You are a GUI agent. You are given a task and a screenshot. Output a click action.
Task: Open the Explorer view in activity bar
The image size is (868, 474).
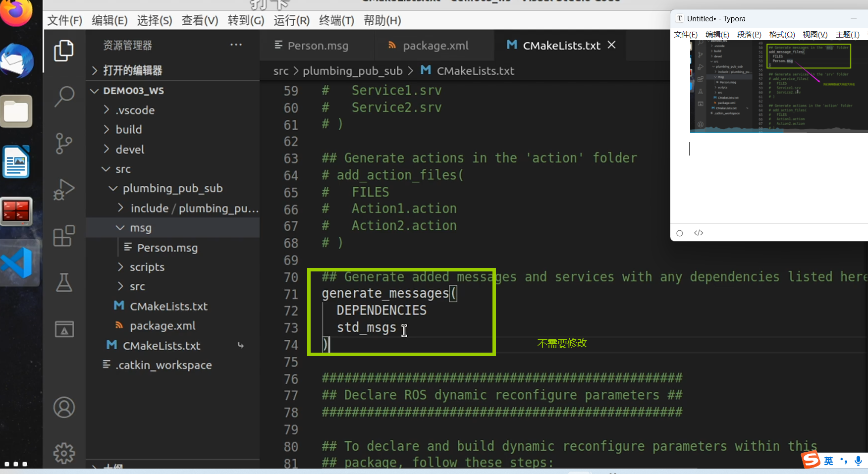pyautogui.click(x=64, y=51)
